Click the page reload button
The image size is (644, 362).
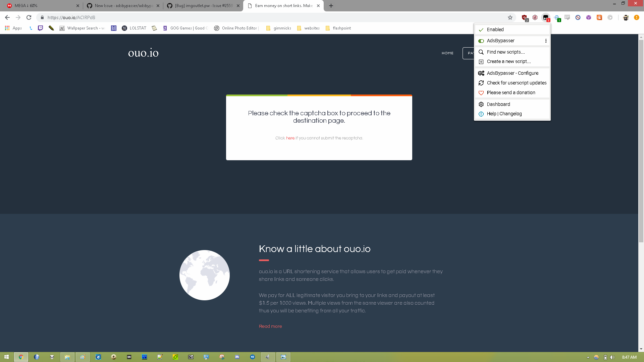(29, 17)
